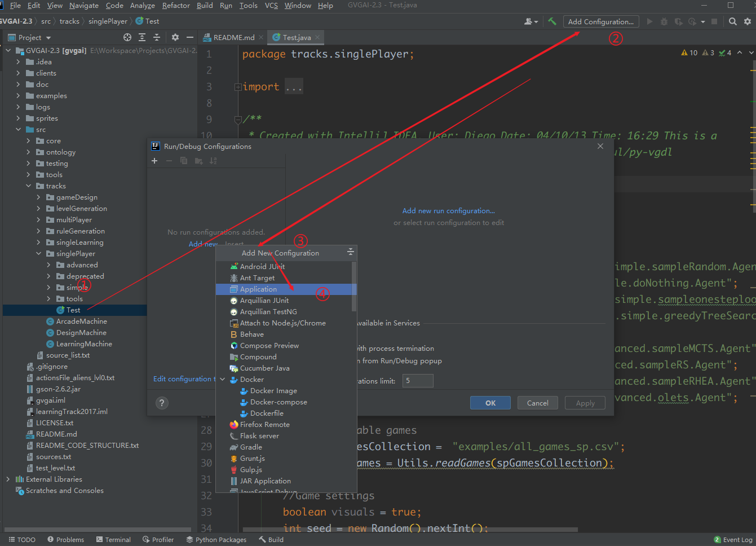Click Collapse All icon in Project panel
Viewport: 756px width, 546px height.
point(157,37)
